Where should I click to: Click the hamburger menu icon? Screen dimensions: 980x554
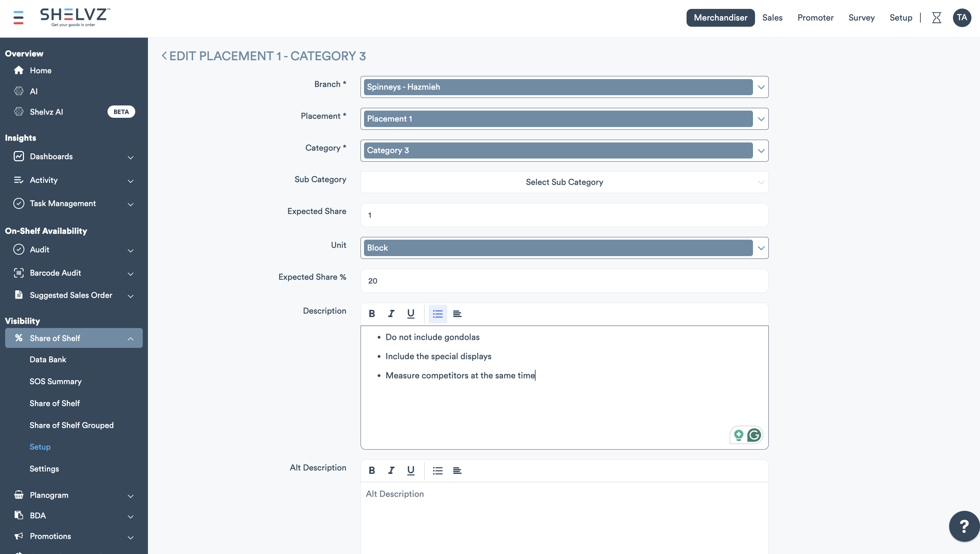[x=18, y=17]
